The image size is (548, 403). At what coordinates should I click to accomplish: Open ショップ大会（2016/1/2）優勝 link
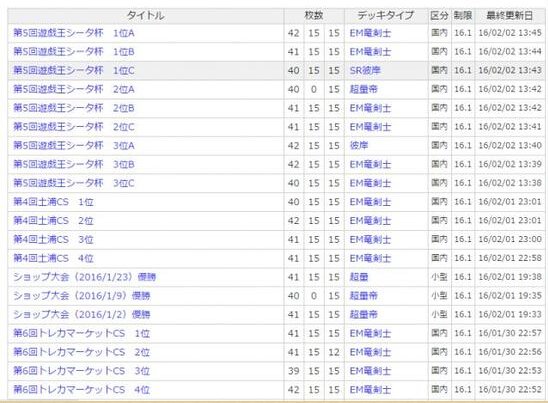click(82, 315)
